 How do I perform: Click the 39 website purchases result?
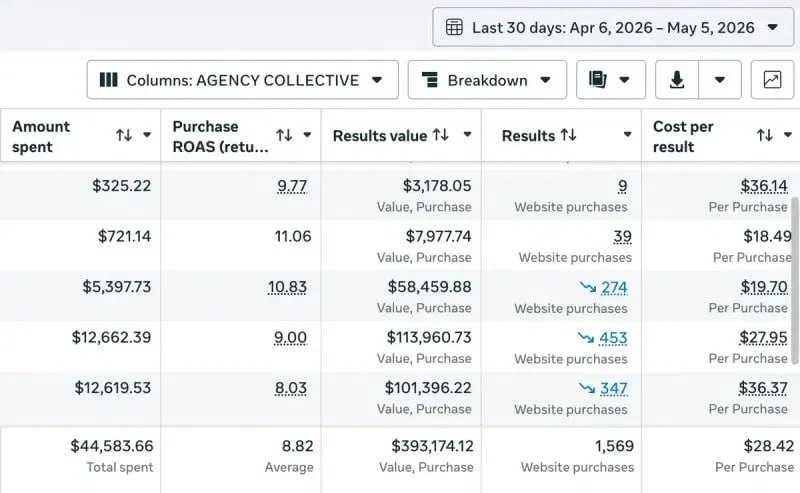pyautogui.click(x=622, y=237)
